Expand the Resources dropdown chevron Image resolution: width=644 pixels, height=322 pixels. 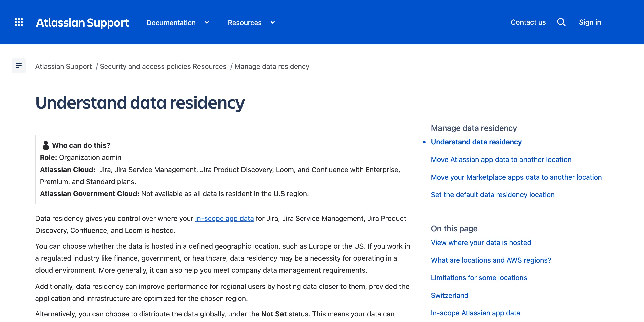pos(273,22)
